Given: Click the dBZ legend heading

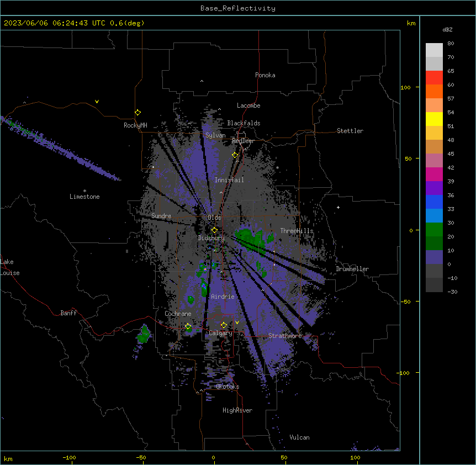Looking at the screenshot, I should tap(447, 29).
